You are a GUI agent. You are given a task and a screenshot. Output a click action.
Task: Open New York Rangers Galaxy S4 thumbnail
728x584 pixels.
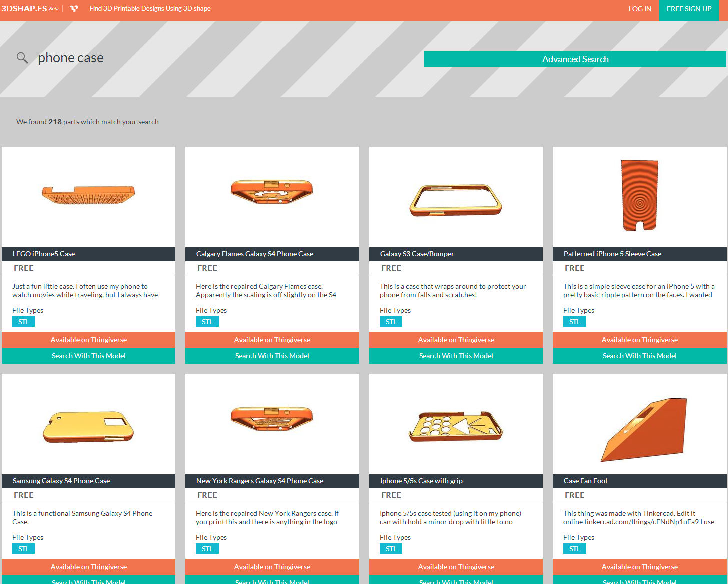tap(272, 424)
